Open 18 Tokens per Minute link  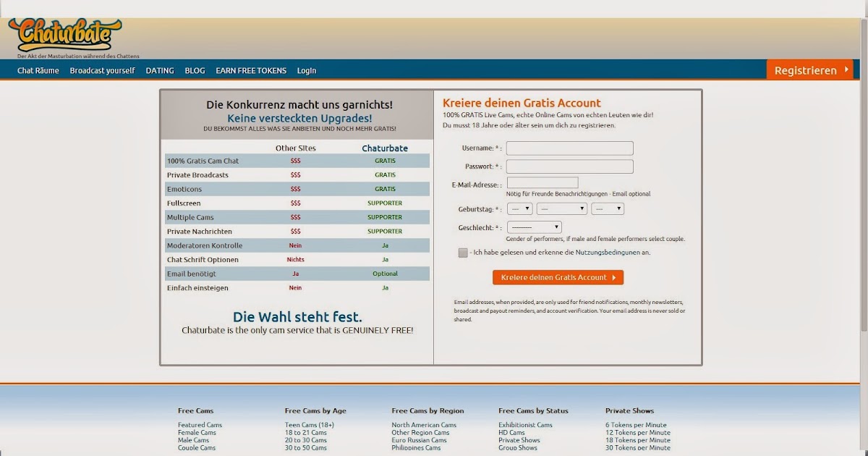pyautogui.click(x=638, y=440)
